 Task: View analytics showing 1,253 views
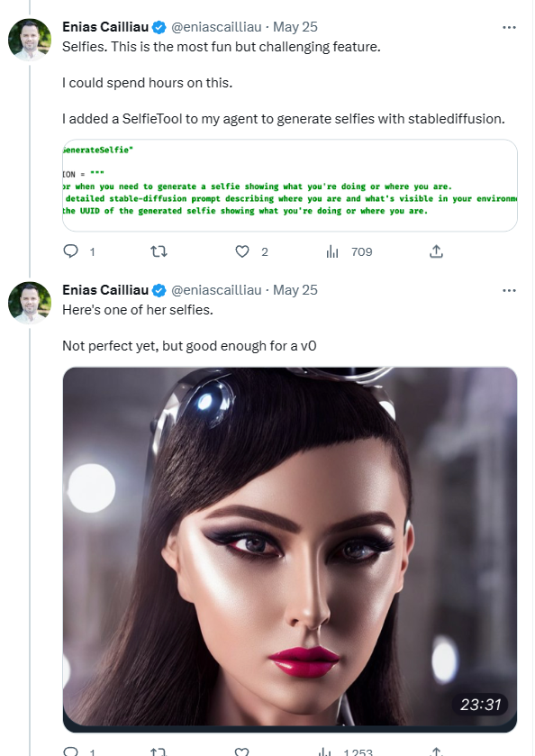pyautogui.click(x=346, y=751)
